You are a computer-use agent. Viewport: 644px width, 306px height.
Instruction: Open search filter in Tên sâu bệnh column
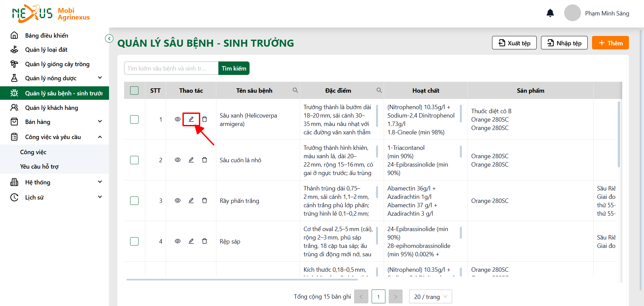click(295, 90)
